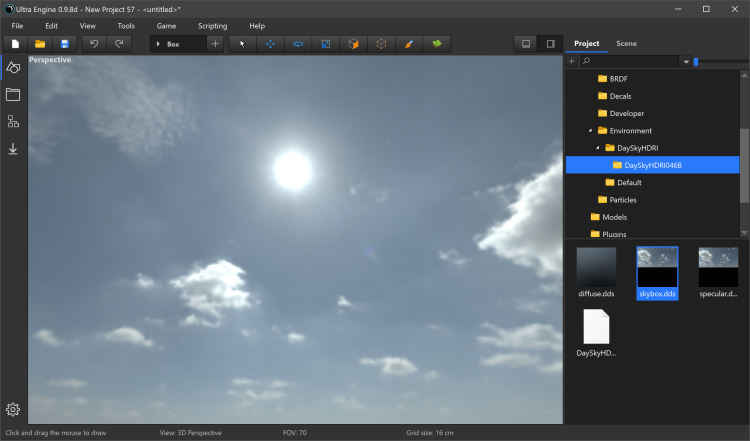Open a file with folder icon
This screenshot has height=441, width=750.
[40, 44]
